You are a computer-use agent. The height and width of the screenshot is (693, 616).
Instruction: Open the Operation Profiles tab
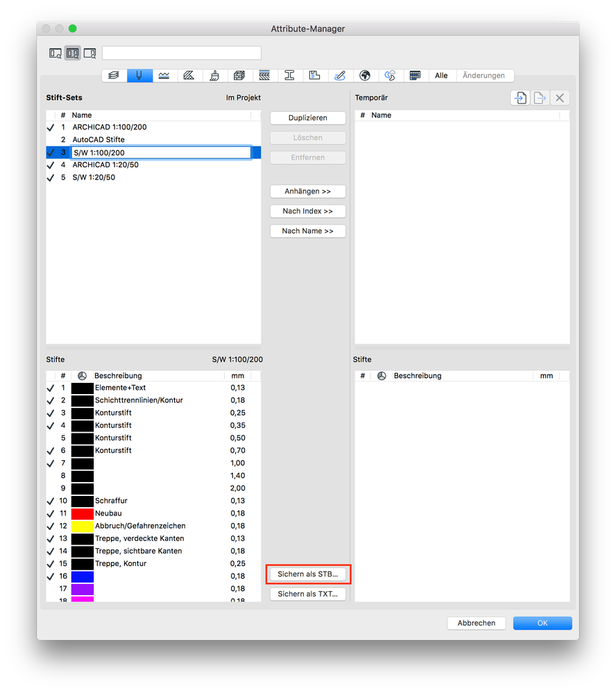[x=391, y=76]
